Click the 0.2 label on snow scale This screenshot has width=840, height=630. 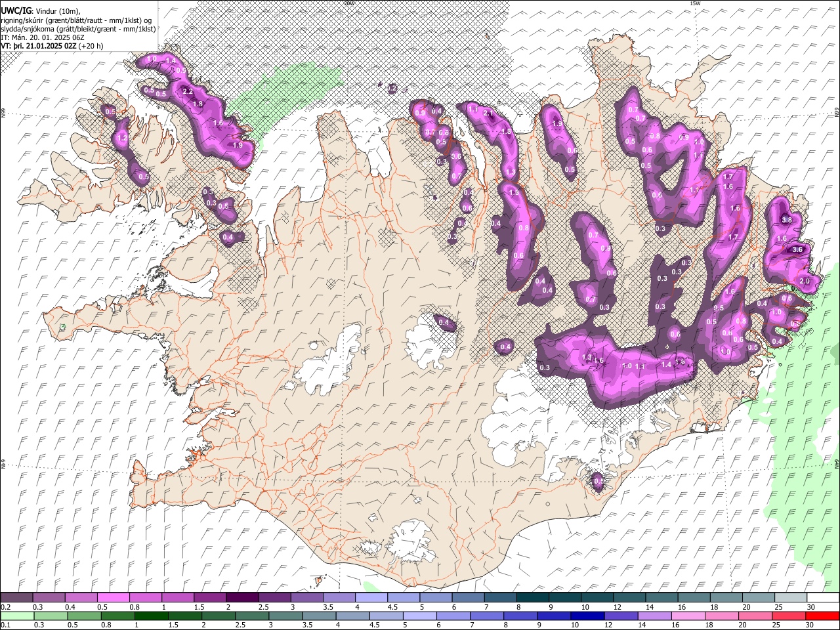[5, 607]
